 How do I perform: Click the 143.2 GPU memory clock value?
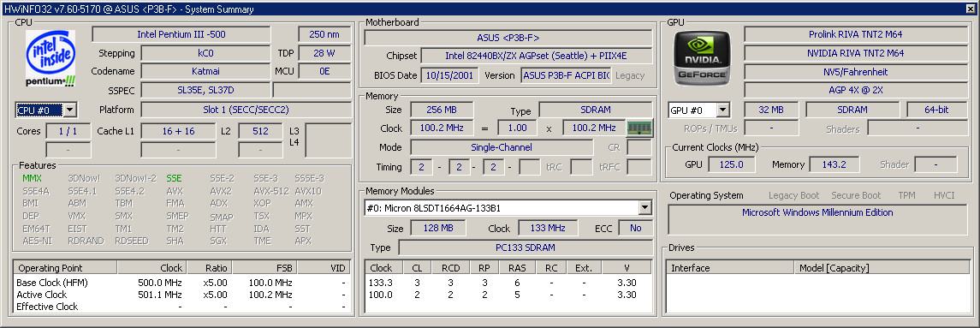coord(834,164)
